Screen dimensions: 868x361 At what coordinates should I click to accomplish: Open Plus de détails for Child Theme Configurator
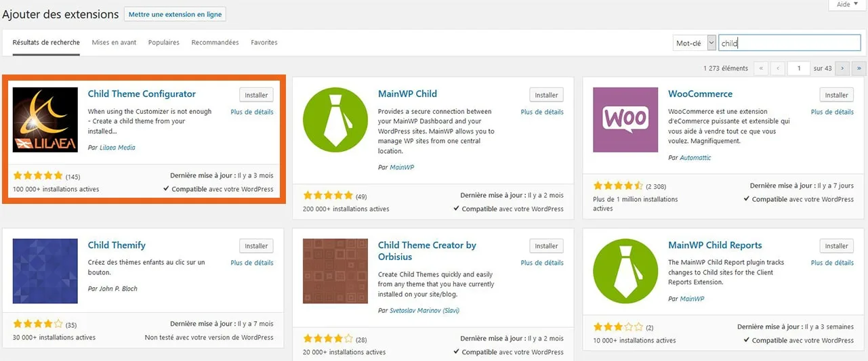click(x=252, y=112)
